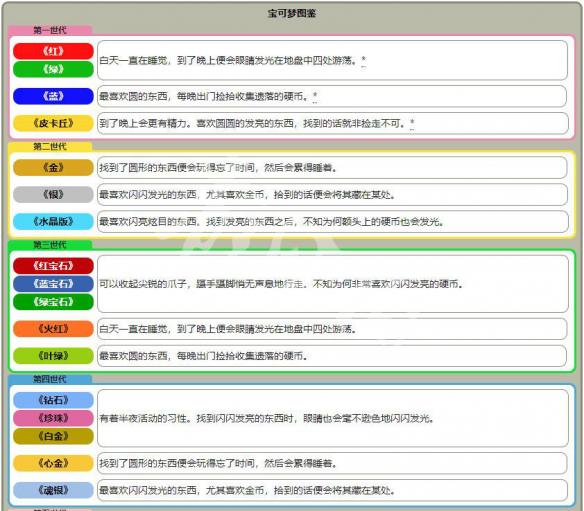Open the 《蓝》 game version link

(x=53, y=96)
